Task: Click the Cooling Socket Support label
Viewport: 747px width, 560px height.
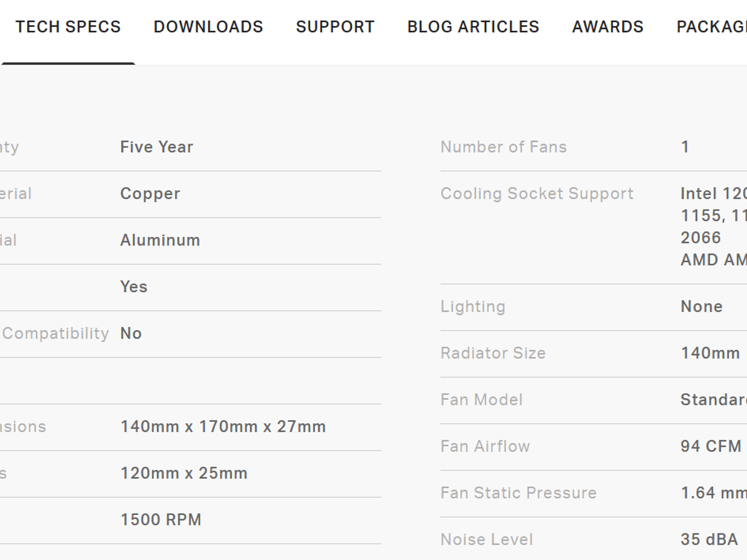Action: [537, 194]
